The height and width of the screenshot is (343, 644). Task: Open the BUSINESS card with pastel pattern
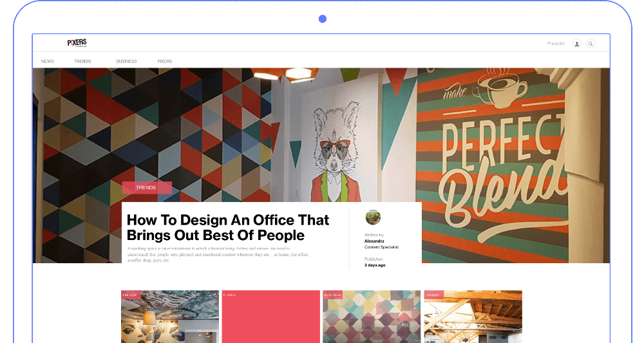pyautogui.click(x=372, y=317)
